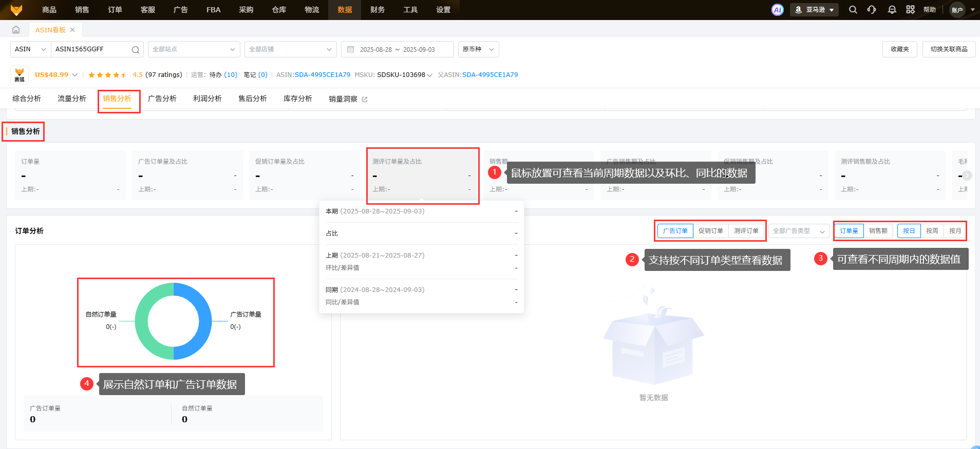The image size is (980, 449).
Task: Open the 全部广告类型 dropdown
Action: coord(799,231)
